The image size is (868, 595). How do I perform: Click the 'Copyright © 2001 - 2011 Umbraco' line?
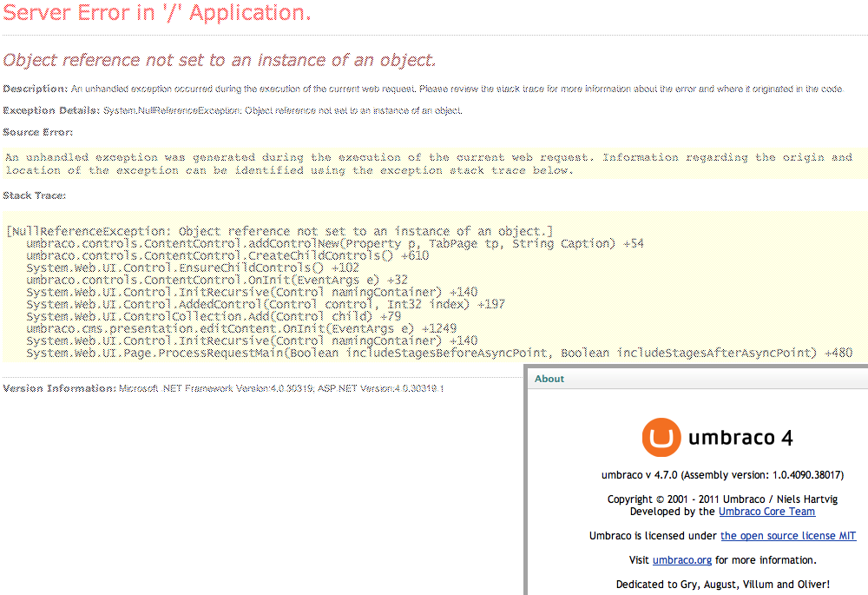click(722, 499)
